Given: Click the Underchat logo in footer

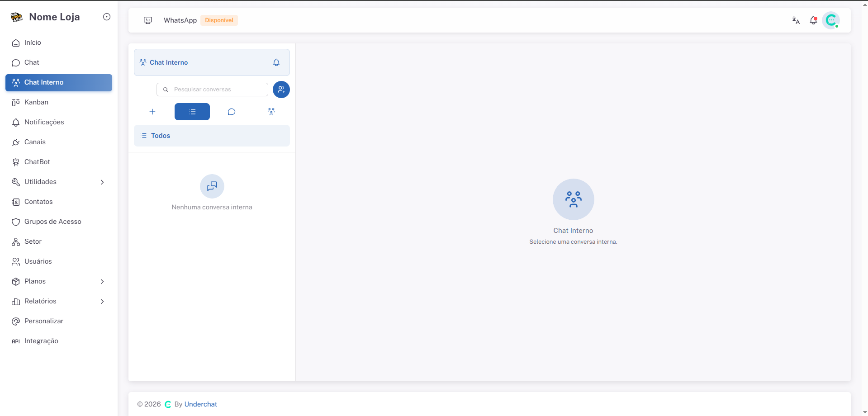Looking at the screenshot, I should 168,404.
